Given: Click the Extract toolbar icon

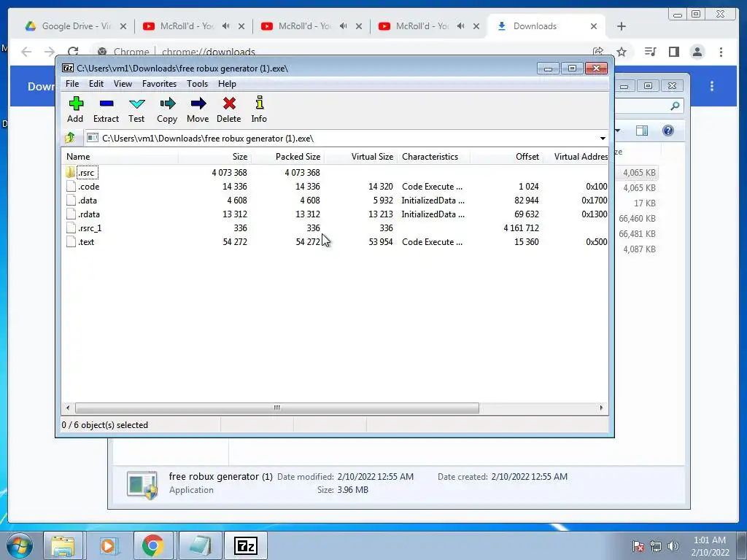Looking at the screenshot, I should (107, 104).
